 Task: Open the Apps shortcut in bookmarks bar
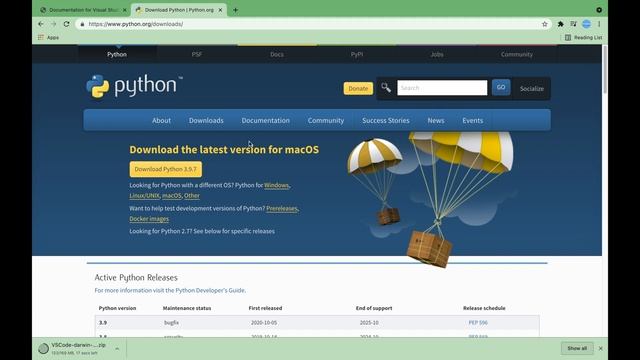point(49,38)
